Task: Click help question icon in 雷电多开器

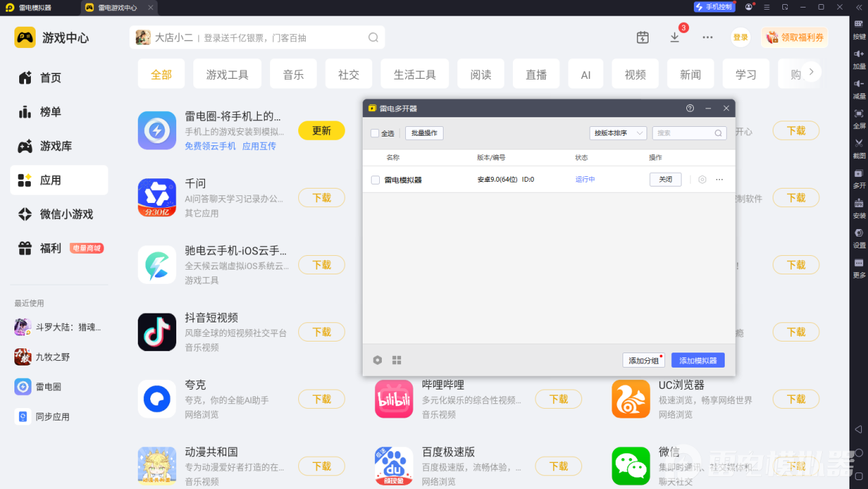Action: point(690,108)
